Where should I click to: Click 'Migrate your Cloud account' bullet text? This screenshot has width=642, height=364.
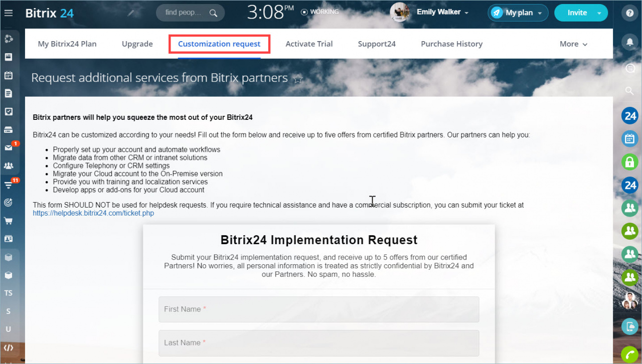tap(138, 173)
